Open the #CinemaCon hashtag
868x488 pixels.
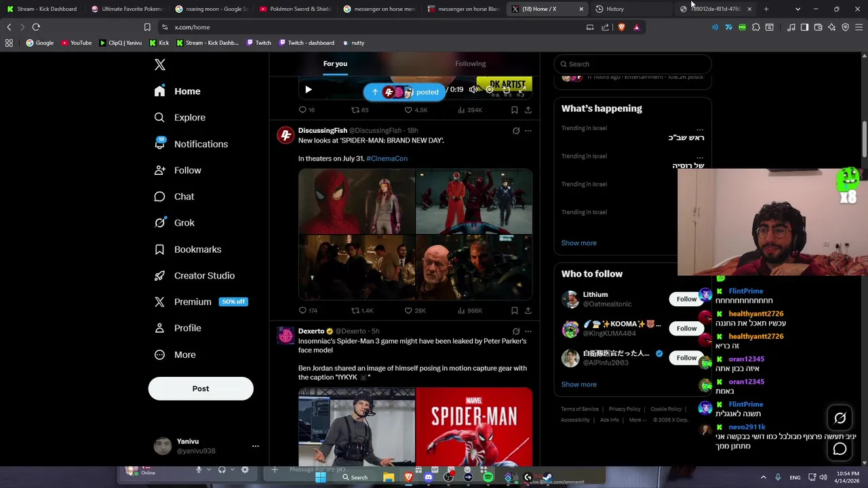tap(387, 159)
